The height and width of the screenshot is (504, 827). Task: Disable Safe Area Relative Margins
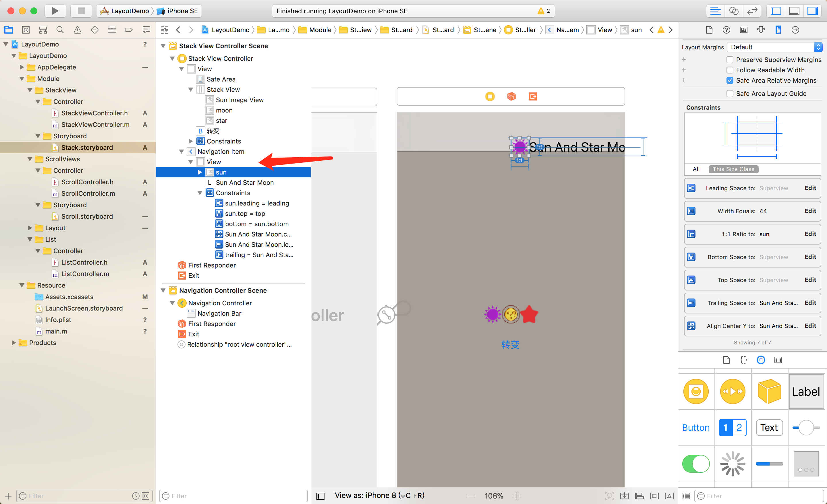coord(730,81)
